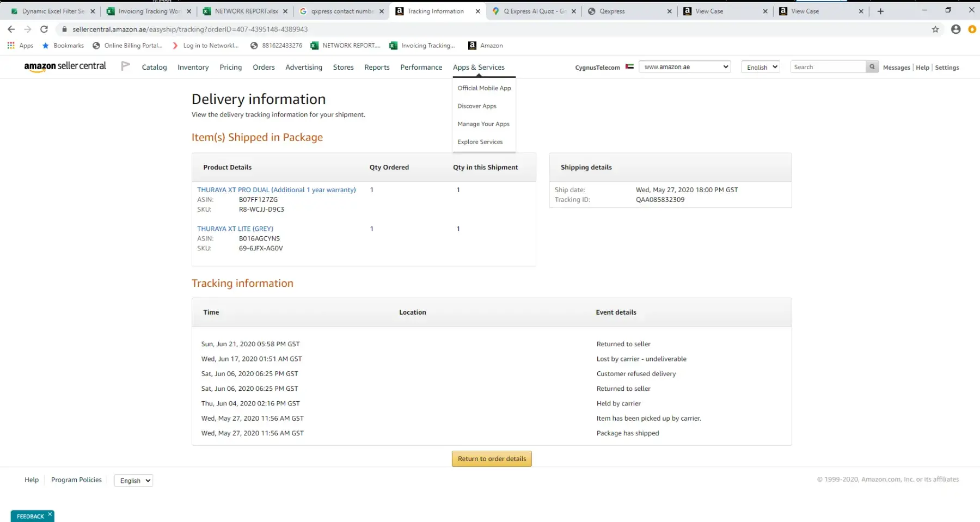Select Discover Apps from the menu
The image size is (980, 522).
476,106
